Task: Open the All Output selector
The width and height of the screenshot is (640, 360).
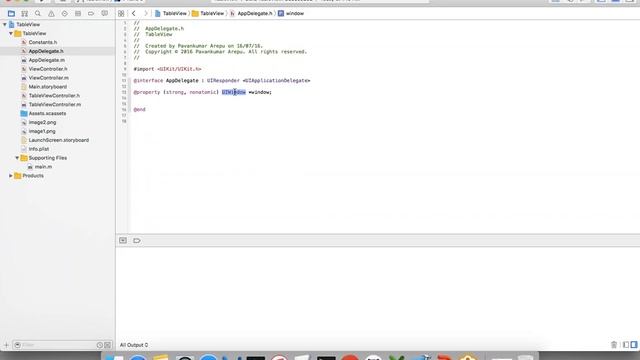Action: pyautogui.click(x=134, y=345)
